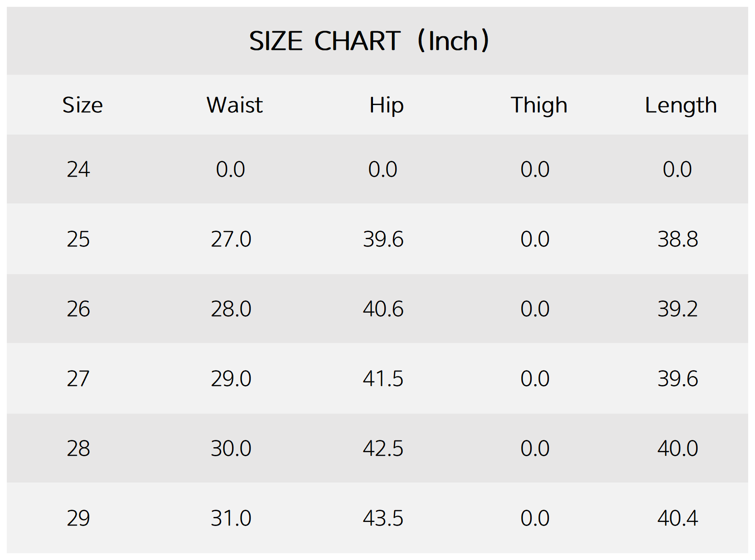Click the 38.8 length value
The image size is (755, 560).
pos(678,239)
